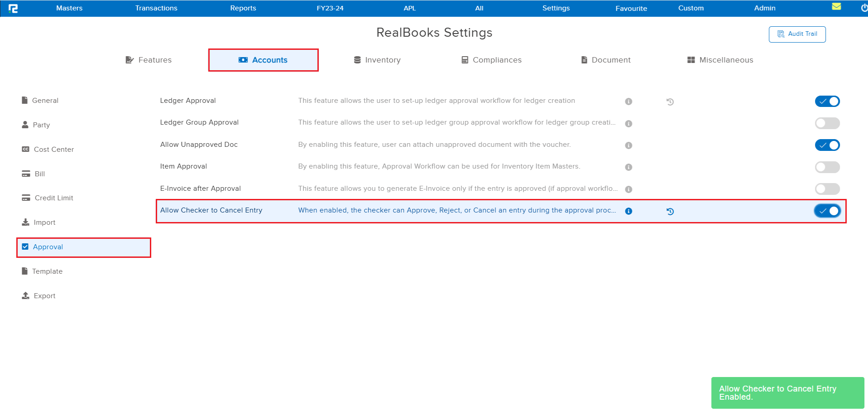Click the Item Approval description text

click(x=439, y=166)
